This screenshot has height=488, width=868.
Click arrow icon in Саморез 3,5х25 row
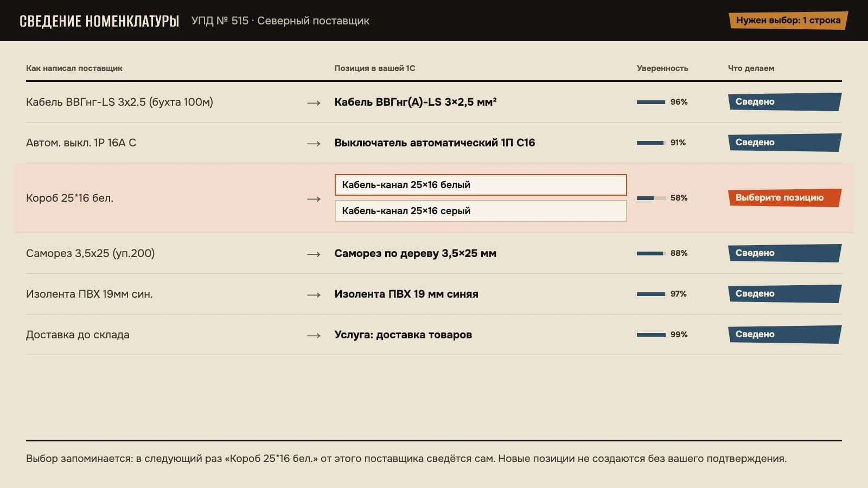(x=314, y=254)
